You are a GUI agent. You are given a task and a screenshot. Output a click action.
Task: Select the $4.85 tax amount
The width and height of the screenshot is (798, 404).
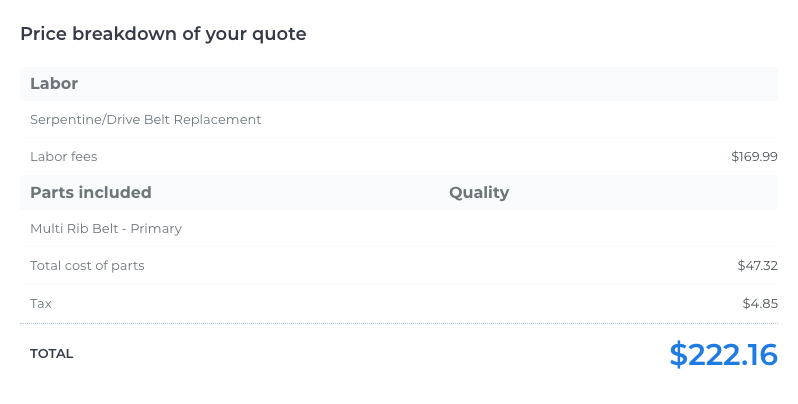tap(760, 304)
